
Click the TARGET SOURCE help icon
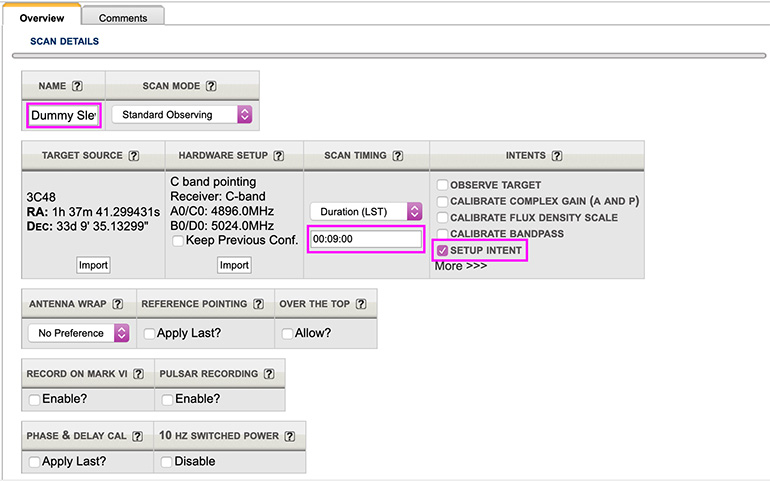133,156
